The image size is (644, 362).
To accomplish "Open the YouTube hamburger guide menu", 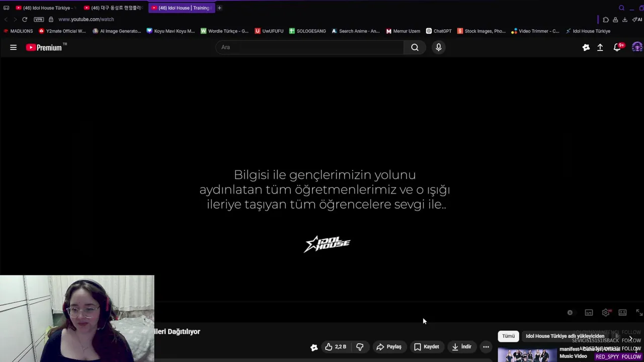I will tap(14, 47).
